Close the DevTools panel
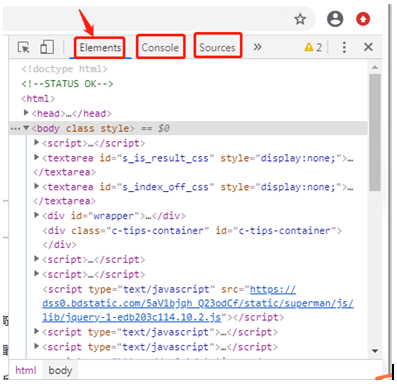397x384 pixels. tap(368, 47)
